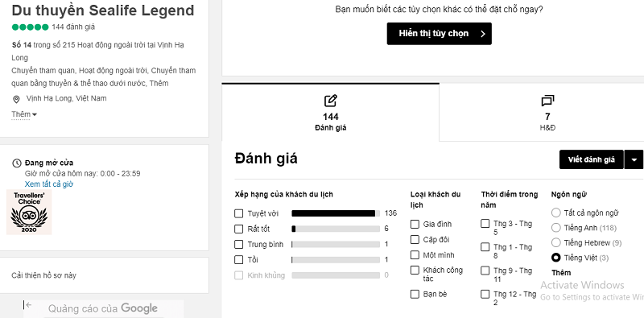Image resolution: width=644 pixels, height=318 pixels.
Task: Expand Thêm under language options
Action: coord(561,273)
